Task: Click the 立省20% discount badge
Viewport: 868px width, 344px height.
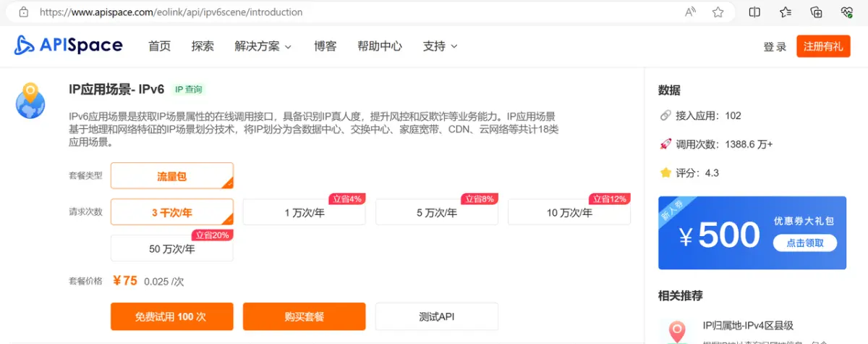Action: click(212, 235)
